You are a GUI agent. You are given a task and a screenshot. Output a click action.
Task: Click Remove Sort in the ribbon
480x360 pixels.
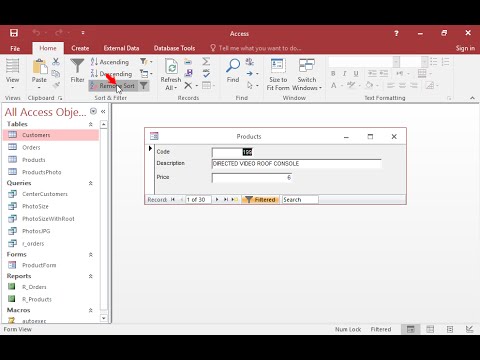tap(113, 86)
